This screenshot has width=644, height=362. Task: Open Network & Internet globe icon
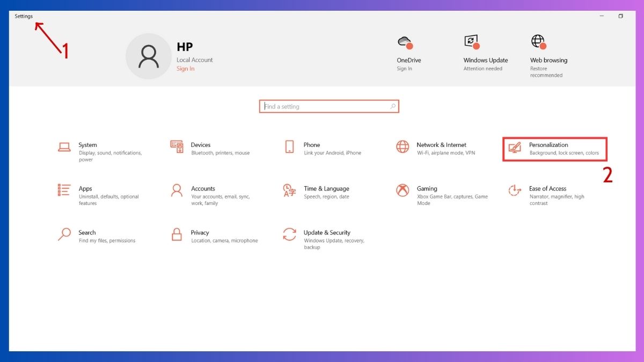tap(402, 146)
